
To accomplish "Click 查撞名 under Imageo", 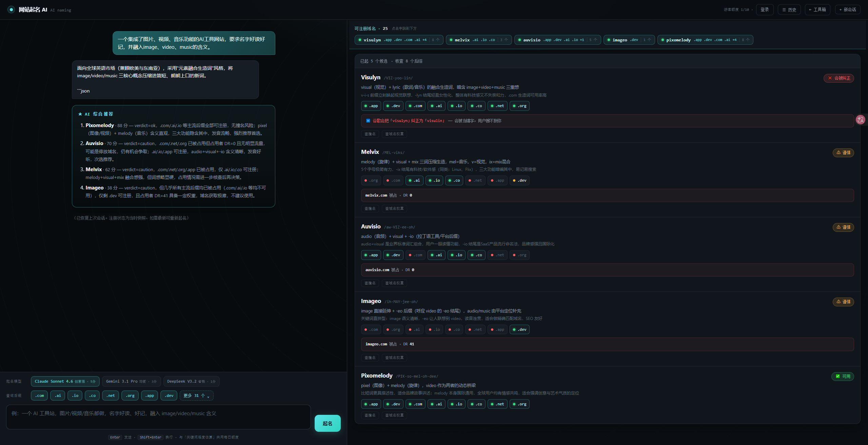I will pyautogui.click(x=370, y=358).
